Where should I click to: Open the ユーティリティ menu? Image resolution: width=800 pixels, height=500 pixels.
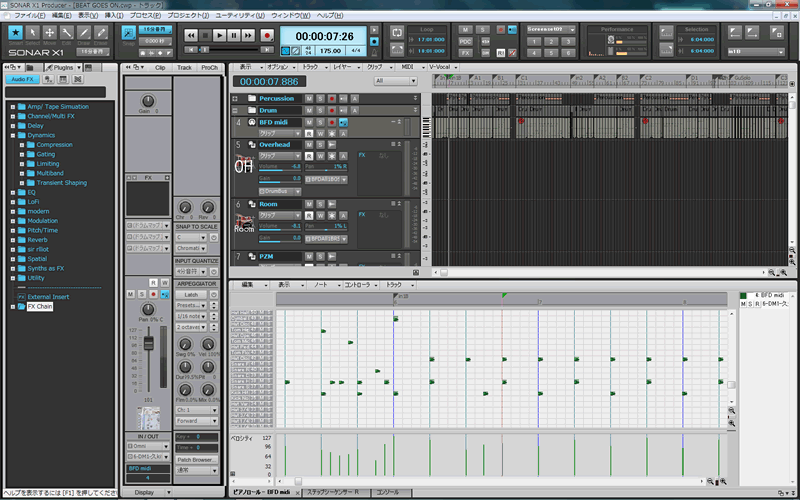pos(240,16)
